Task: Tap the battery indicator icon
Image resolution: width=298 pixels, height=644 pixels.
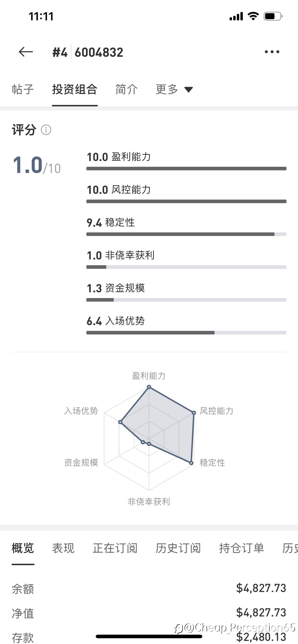Action: 273,16
